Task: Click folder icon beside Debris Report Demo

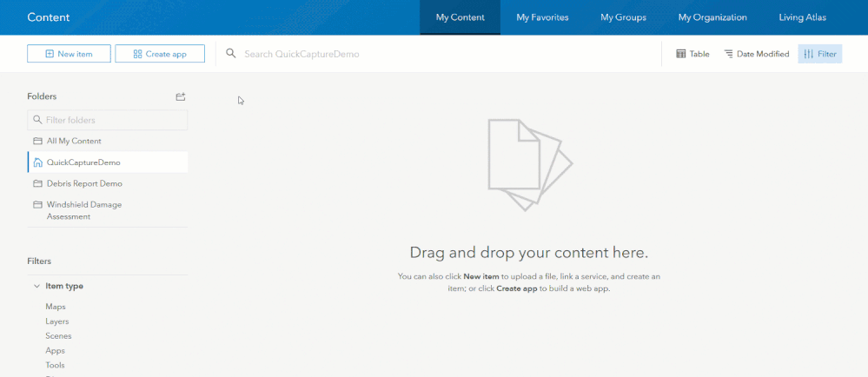Action: click(37, 183)
